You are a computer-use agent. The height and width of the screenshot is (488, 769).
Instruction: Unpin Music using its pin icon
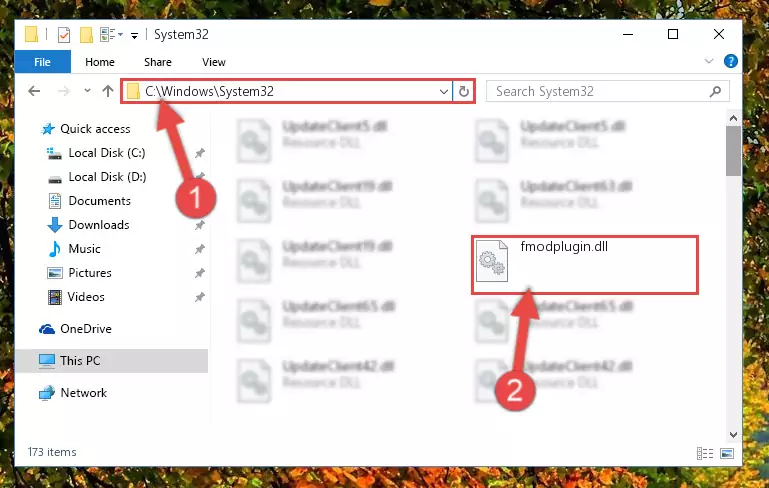200,249
